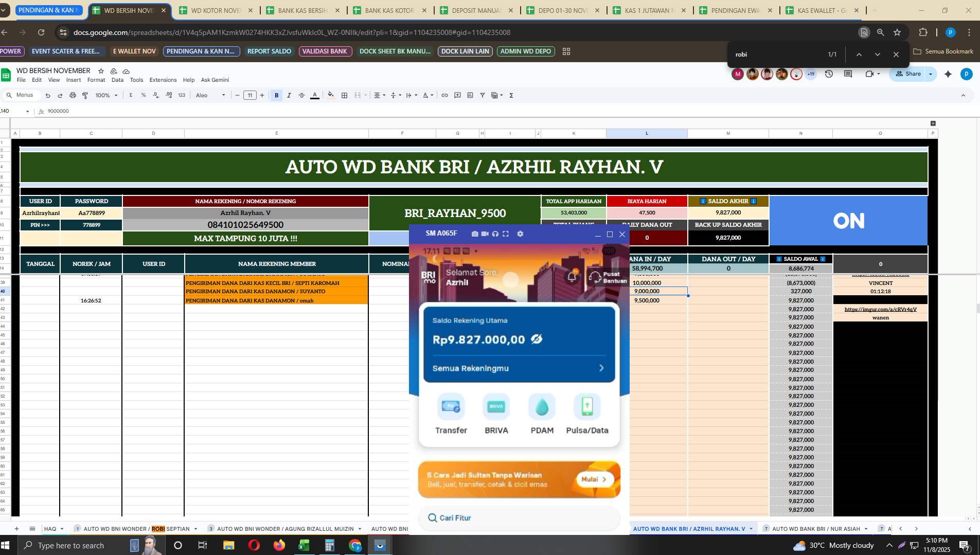Open the Insert menu
The height and width of the screenshot is (555, 980).
(x=74, y=80)
